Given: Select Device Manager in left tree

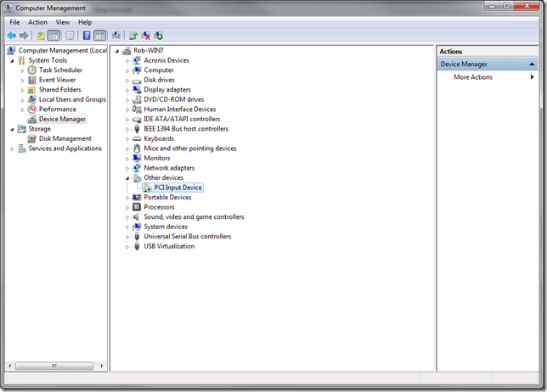Looking at the screenshot, I should point(62,119).
